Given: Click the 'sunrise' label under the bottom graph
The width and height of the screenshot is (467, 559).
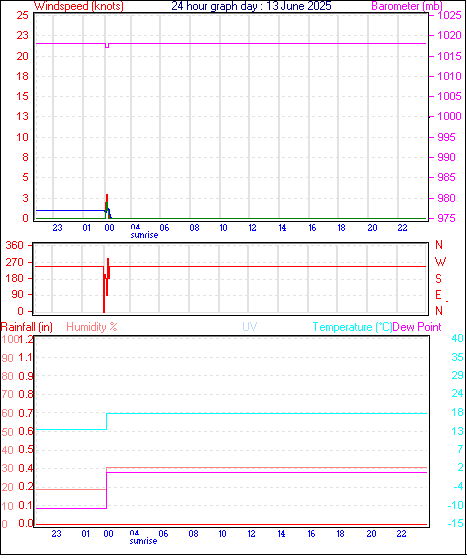Looking at the screenshot, I should [x=143, y=541].
